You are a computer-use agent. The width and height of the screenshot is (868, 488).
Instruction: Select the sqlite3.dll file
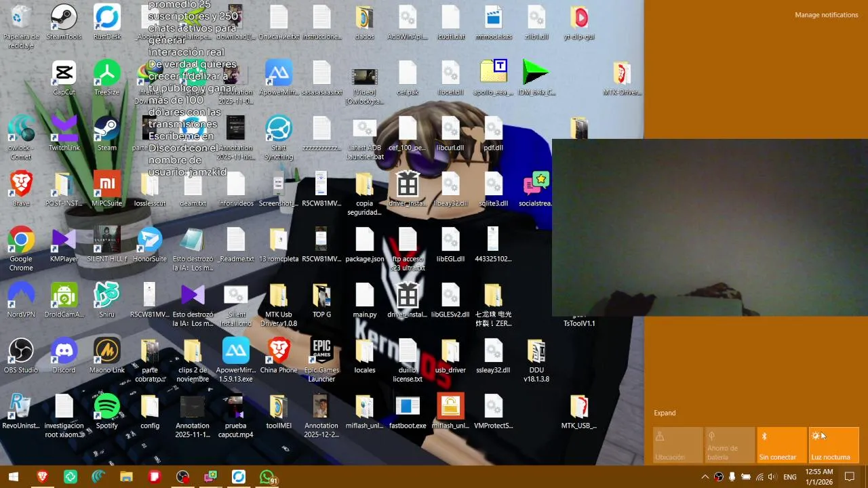point(493,189)
